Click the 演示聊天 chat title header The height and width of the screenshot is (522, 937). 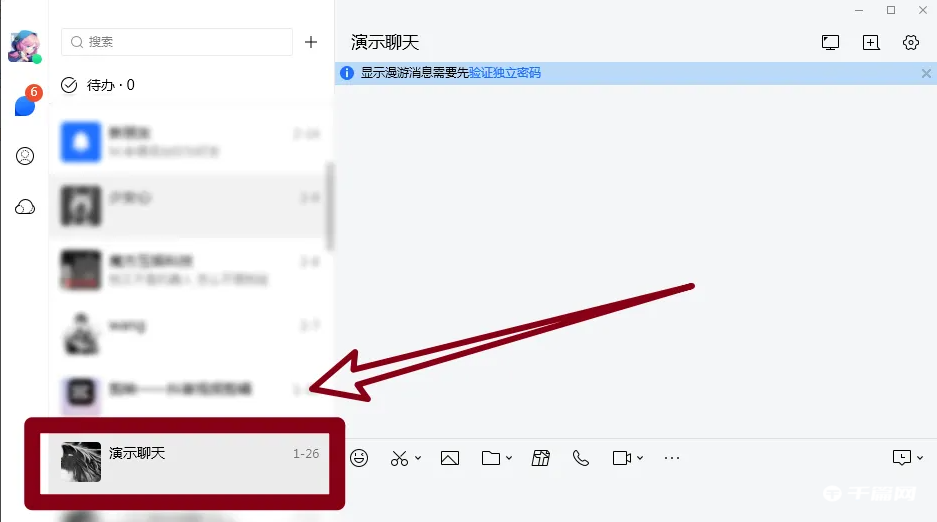click(385, 42)
